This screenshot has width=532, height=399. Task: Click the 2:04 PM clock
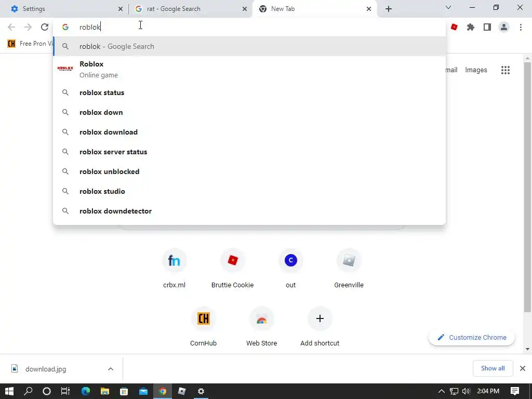coord(488,391)
